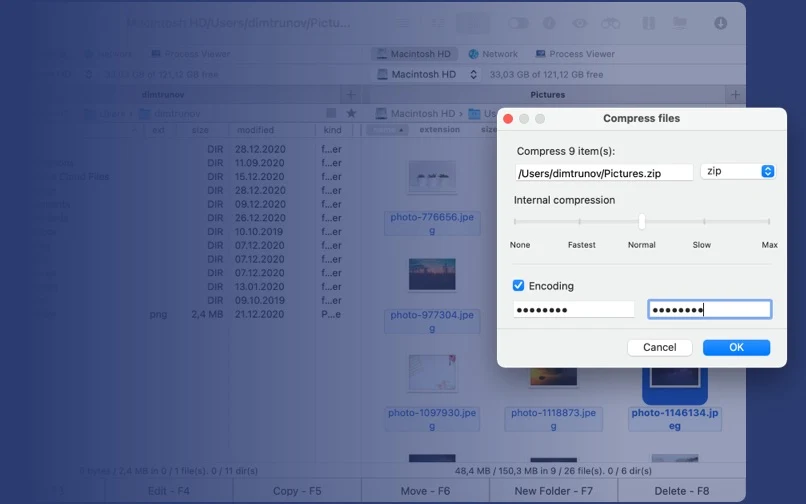This screenshot has height=504, width=806.
Task: Click the favorites star in left panel
Action: (351, 113)
